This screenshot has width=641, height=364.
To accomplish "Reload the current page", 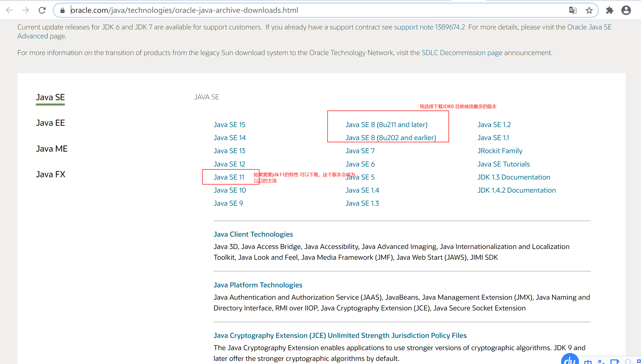I will click(x=42, y=10).
